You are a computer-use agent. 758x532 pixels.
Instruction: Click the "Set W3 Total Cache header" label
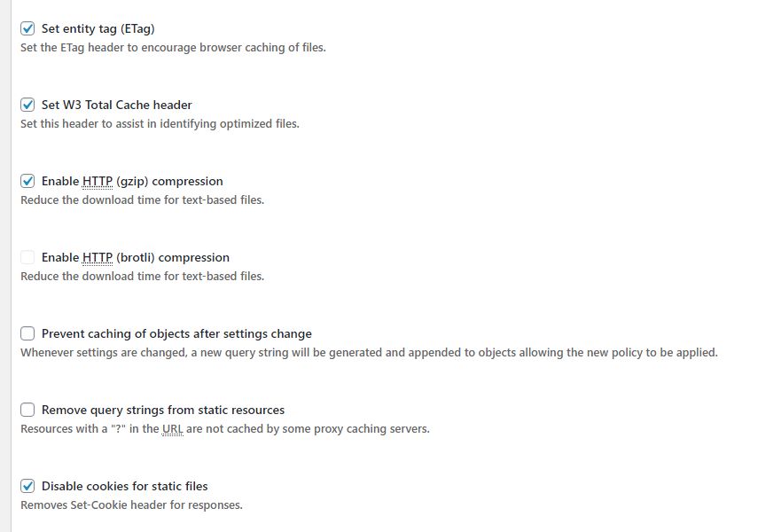tap(116, 105)
